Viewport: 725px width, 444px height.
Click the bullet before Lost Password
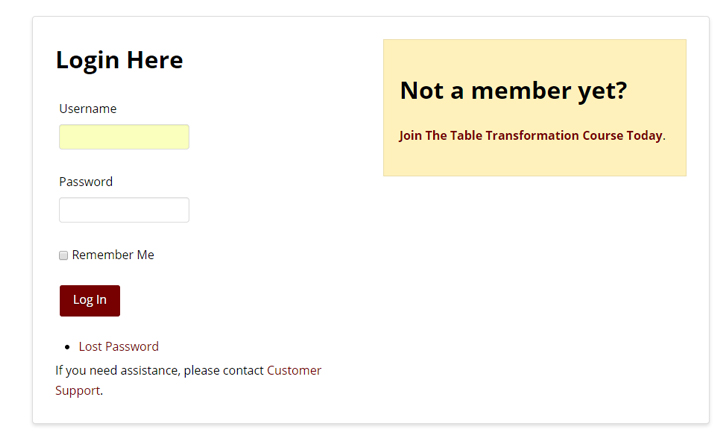pyautogui.click(x=67, y=347)
